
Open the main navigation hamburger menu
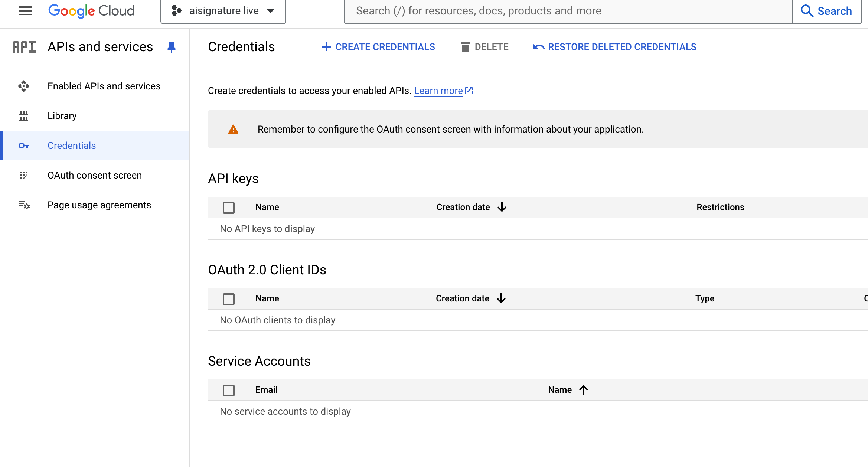pos(25,11)
